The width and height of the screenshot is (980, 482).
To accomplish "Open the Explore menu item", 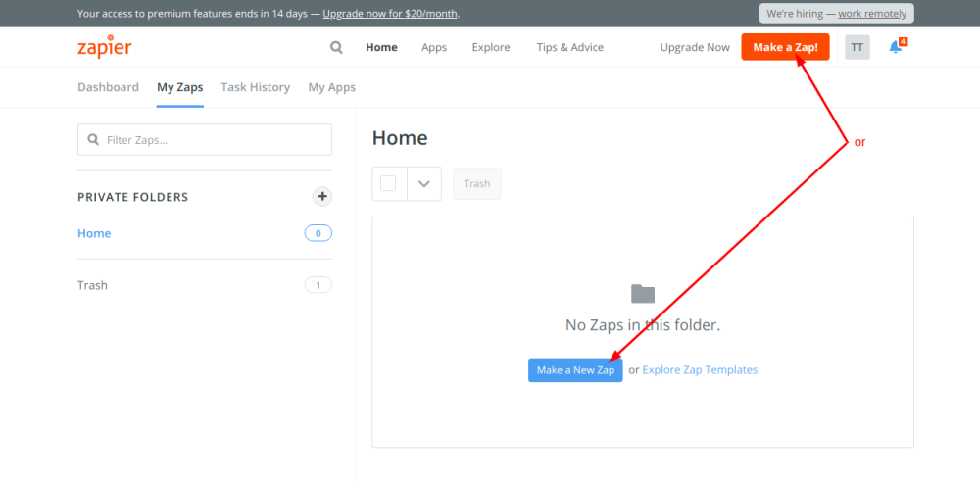I will click(x=491, y=47).
